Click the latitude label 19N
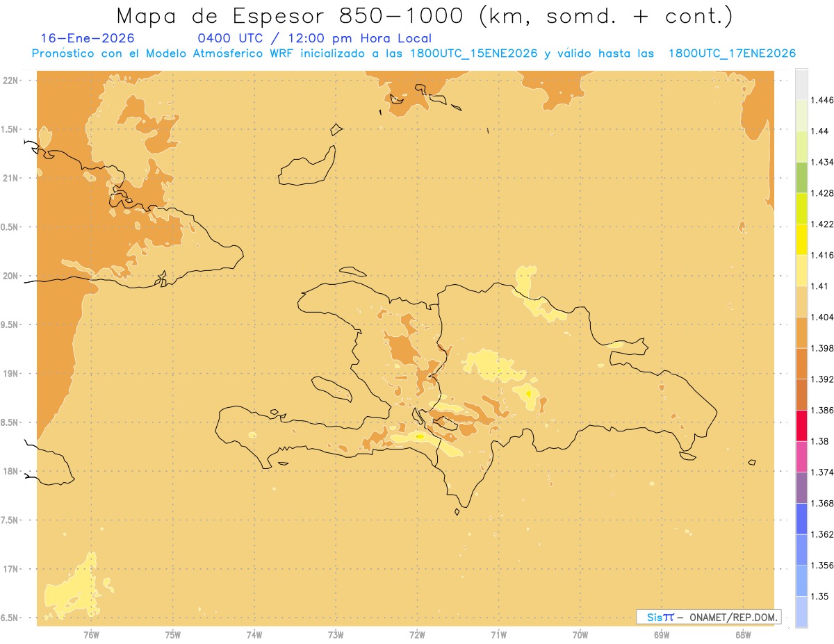Screen dimensions: 834x644 [10, 374]
